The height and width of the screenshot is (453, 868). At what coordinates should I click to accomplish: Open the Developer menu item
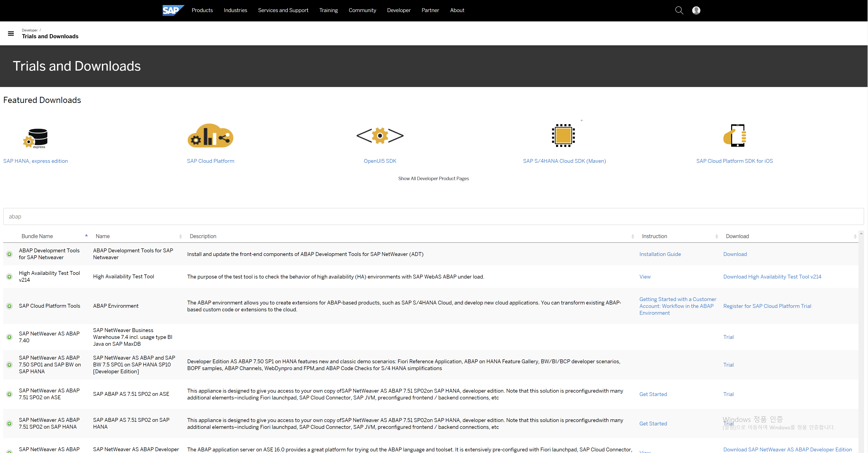pyautogui.click(x=399, y=10)
